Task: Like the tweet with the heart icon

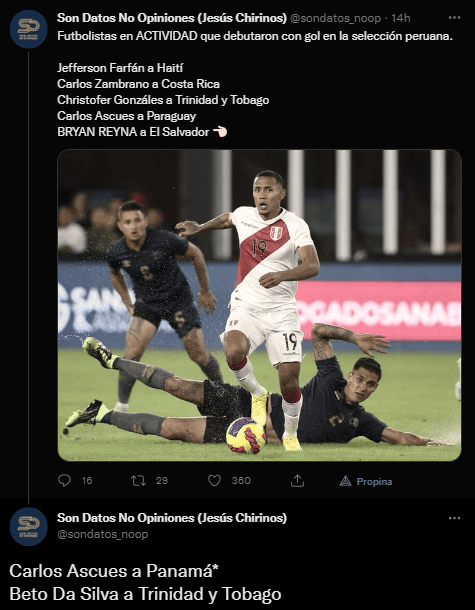Action: (214, 481)
